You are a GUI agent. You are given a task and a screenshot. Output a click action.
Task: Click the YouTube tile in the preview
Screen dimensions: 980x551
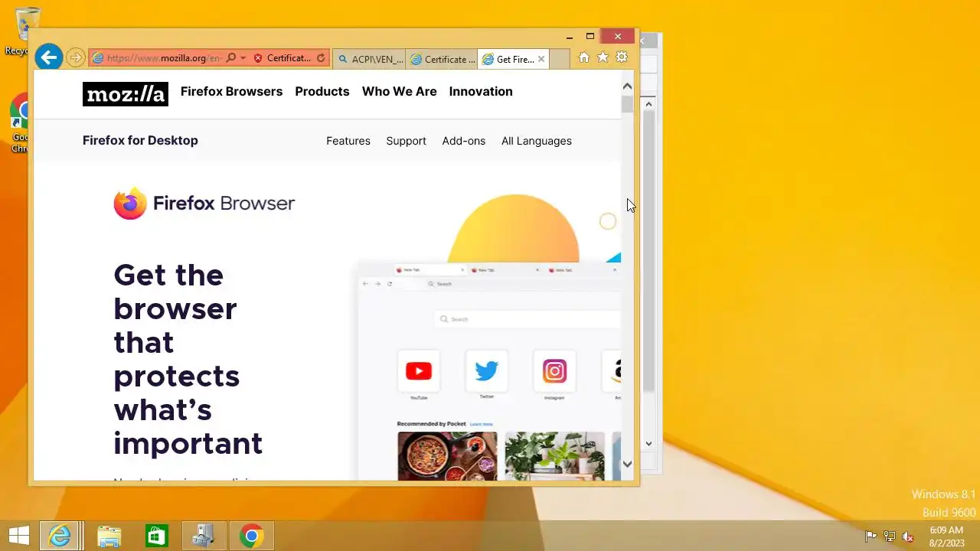pyautogui.click(x=419, y=371)
